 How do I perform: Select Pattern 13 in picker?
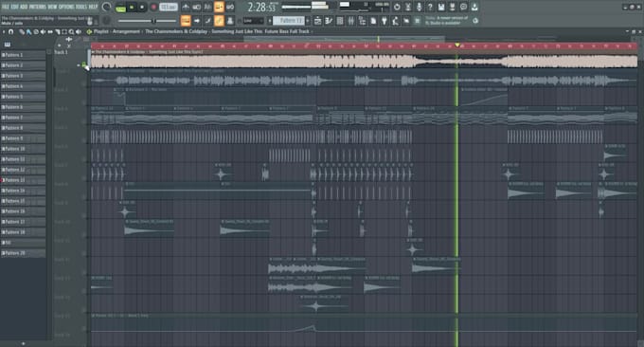[23, 180]
